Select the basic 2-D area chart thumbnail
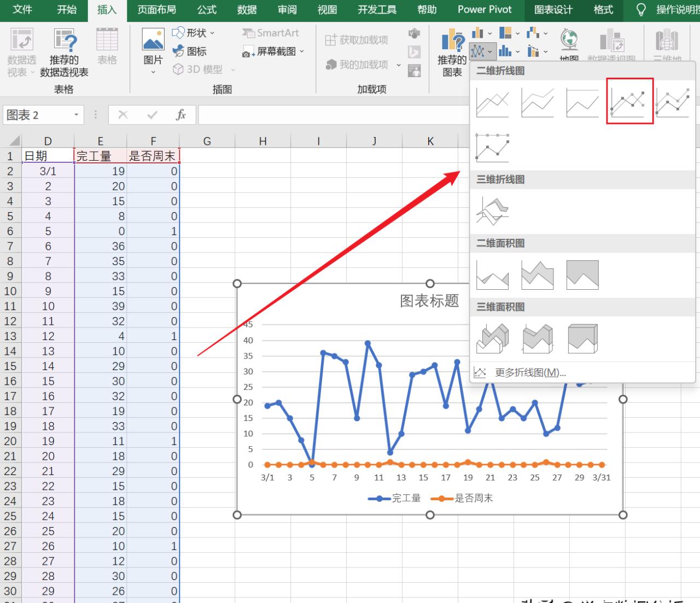700x603 pixels. tap(493, 274)
